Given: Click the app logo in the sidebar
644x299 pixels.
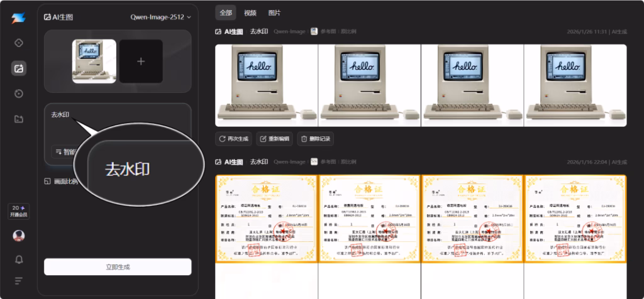Looking at the screenshot, I should point(18,18).
